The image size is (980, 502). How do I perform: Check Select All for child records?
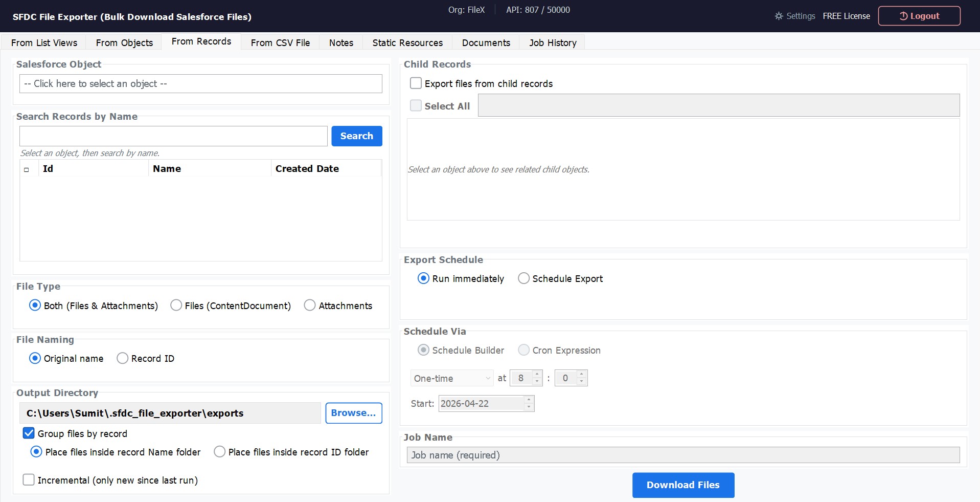pos(416,105)
